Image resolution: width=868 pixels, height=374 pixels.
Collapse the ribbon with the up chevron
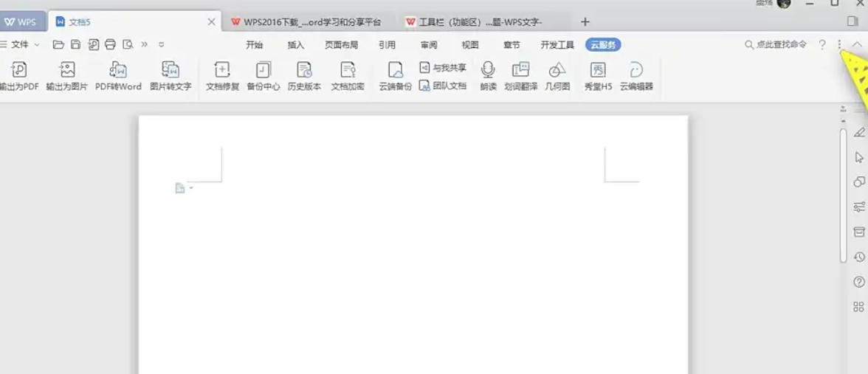click(x=857, y=45)
